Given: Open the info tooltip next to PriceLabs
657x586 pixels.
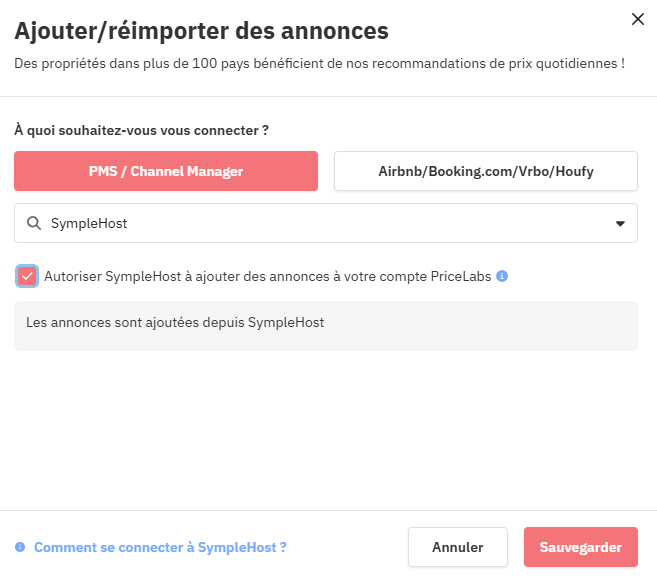Looking at the screenshot, I should 502,276.
